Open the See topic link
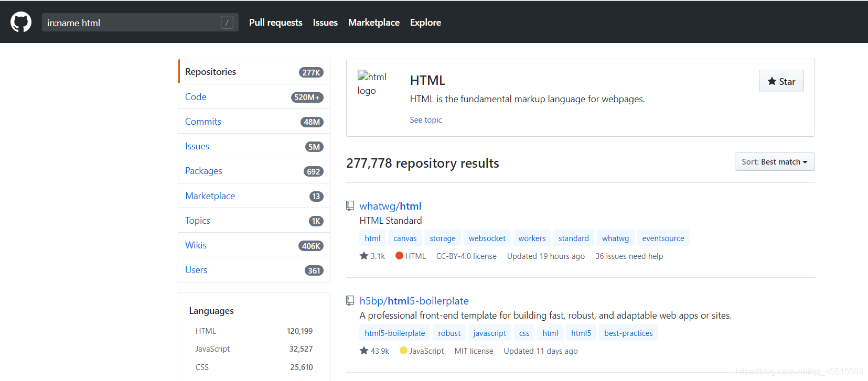This screenshot has height=381, width=868. click(x=426, y=120)
